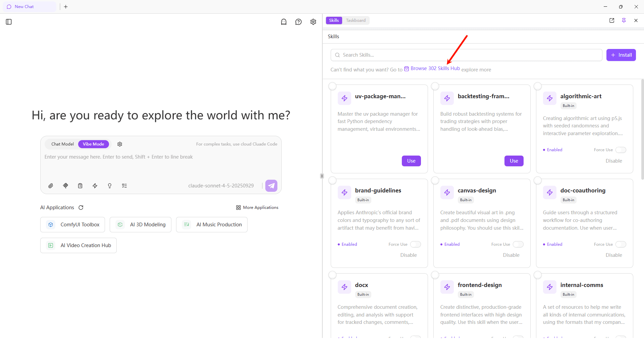Click the Install button
This screenshot has width=644, height=346.
point(621,55)
